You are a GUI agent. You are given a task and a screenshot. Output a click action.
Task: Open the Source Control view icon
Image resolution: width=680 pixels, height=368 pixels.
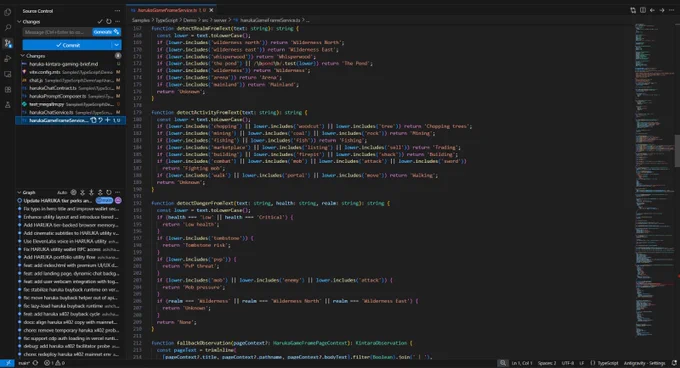7,43
